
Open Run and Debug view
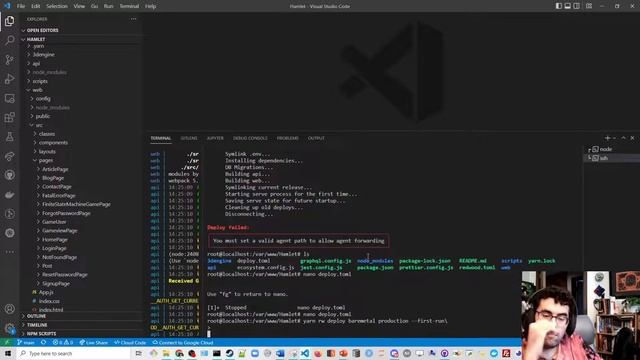(x=9, y=79)
